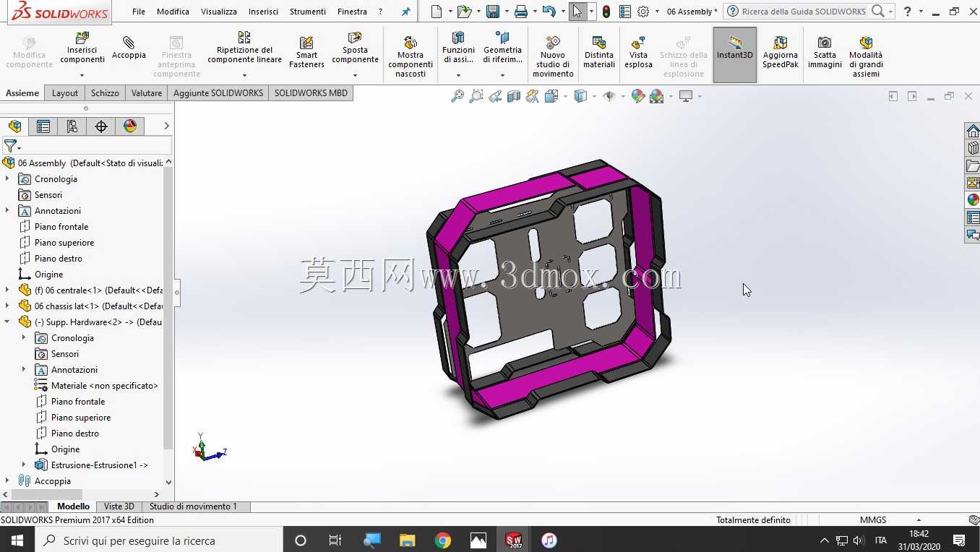Expand 06 centrale<1> component
This screenshot has width=980, height=552.
click(7, 290)
